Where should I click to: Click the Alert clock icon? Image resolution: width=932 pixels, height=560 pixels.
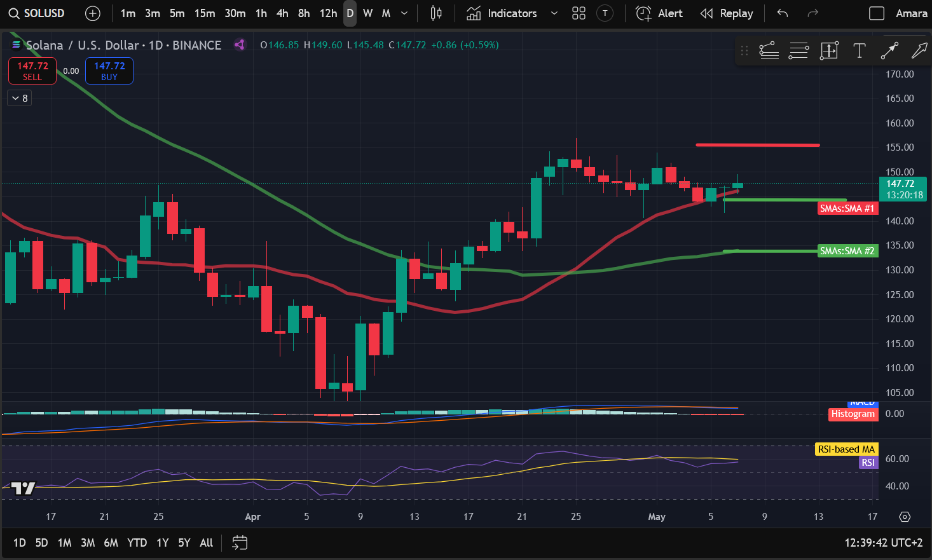pyautogui.click(x=643, y=13)
